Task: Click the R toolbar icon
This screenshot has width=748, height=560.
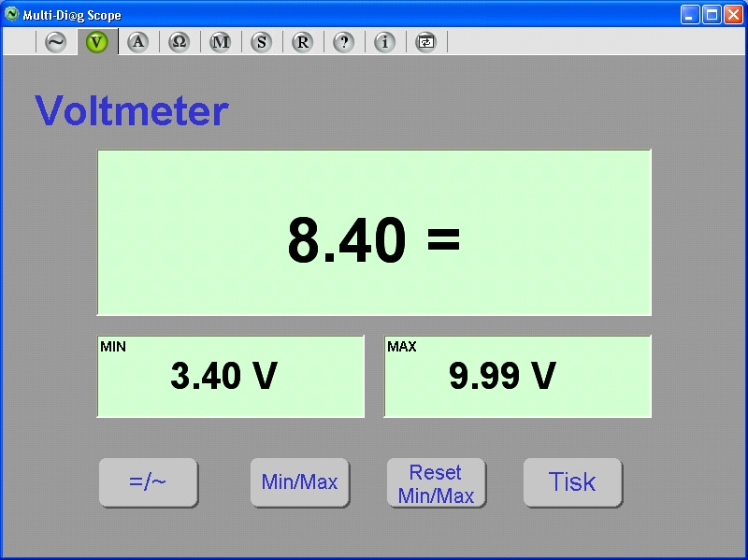Action: pos(302,42)
